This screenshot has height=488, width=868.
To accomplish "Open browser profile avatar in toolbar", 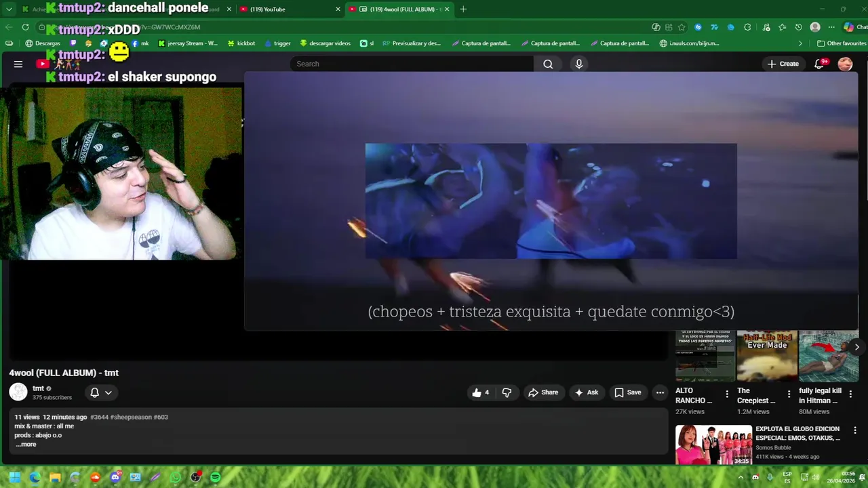I will point(815,27).
